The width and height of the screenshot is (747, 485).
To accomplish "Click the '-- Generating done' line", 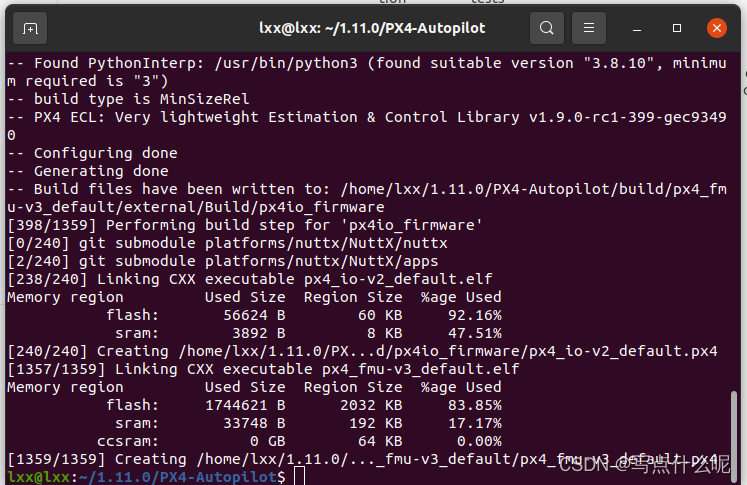I will [88, 171].
